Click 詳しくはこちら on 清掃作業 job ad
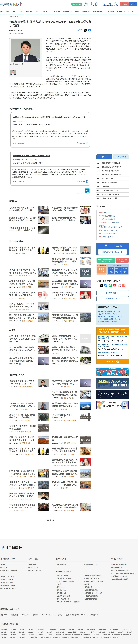 (x=82, y=182)
